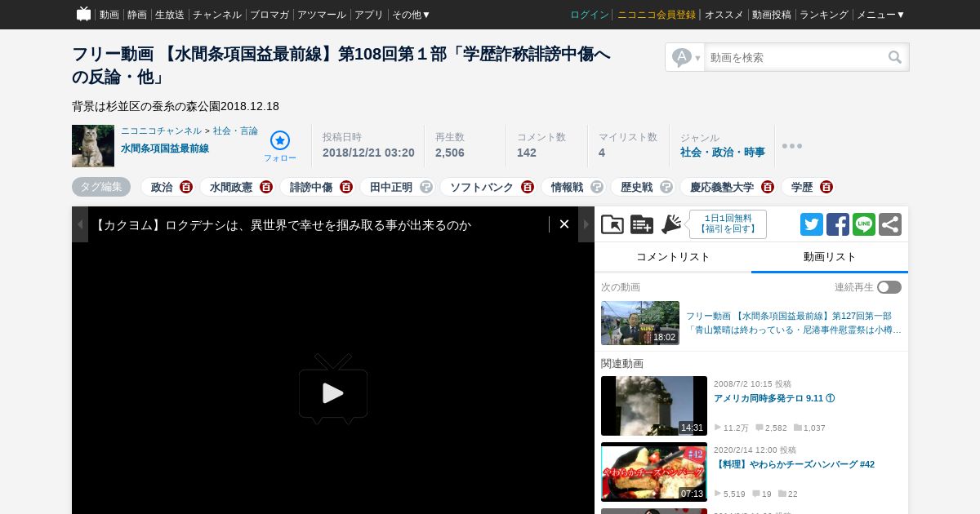Select the 誹謗中傷 tag
Viewport: 980px width, 514px height.
[311, 187]
